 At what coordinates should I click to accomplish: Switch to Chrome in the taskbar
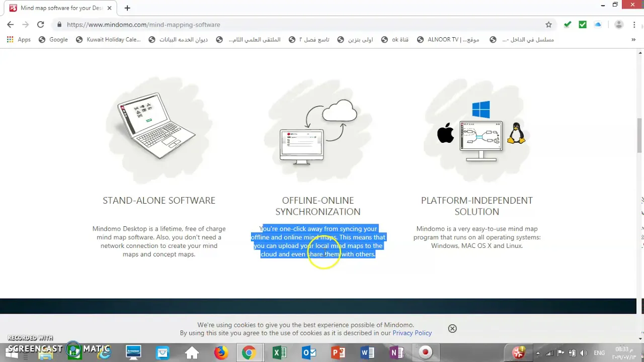point(249,352)
